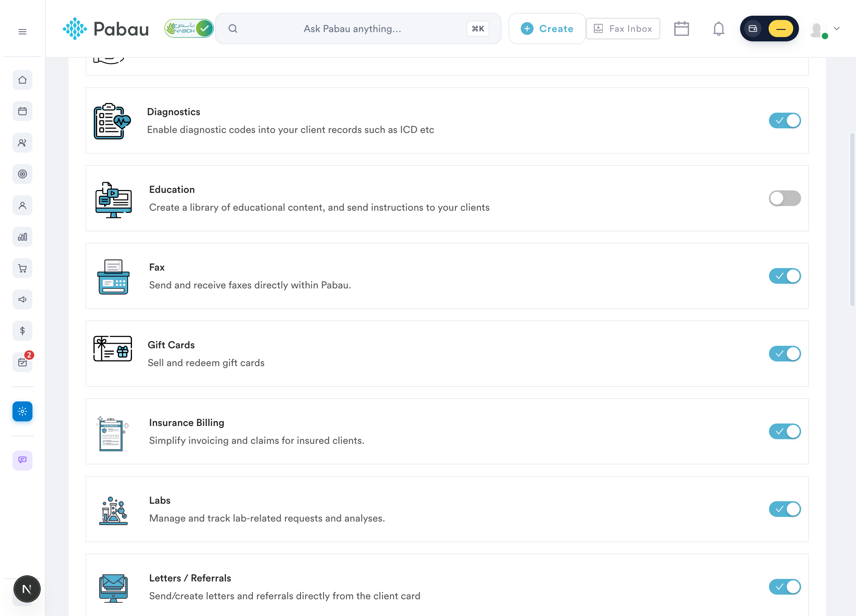Screen dimensions: 856x616
Task: Open the shopping cart sidebar icon
Action: click(22, 268)
